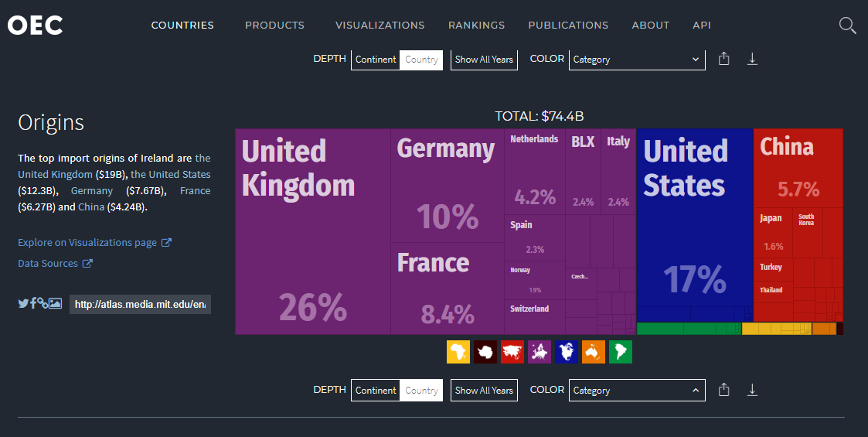Image resolution: width=868 pixels, height=437 pixels.
Task: Select the blue North America continent icon
Action: click(567, 352)
